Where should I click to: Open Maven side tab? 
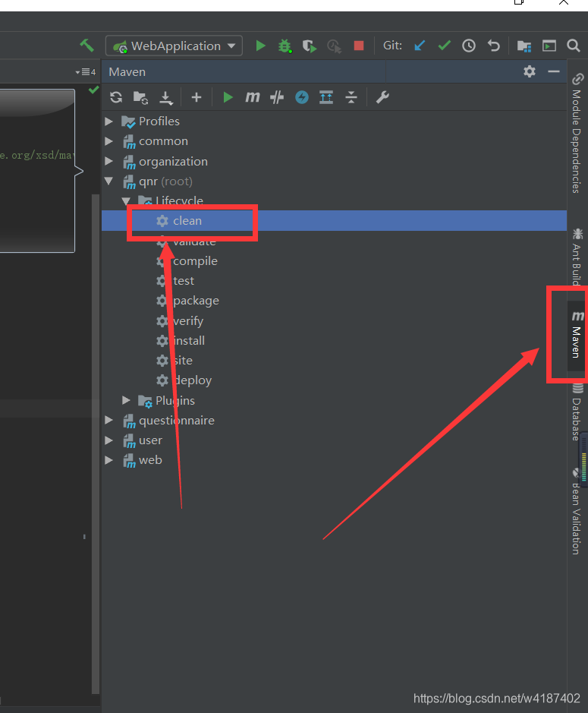[x=577, y=336]
